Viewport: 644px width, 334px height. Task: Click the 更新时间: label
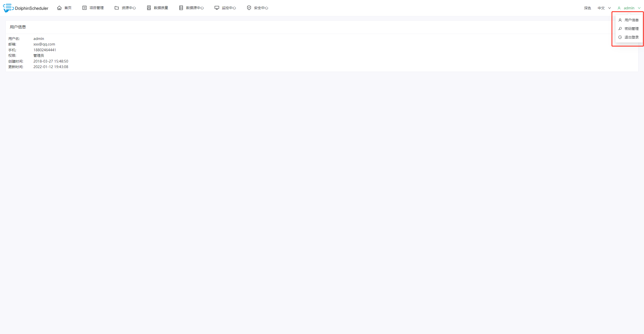coord(16,67)
